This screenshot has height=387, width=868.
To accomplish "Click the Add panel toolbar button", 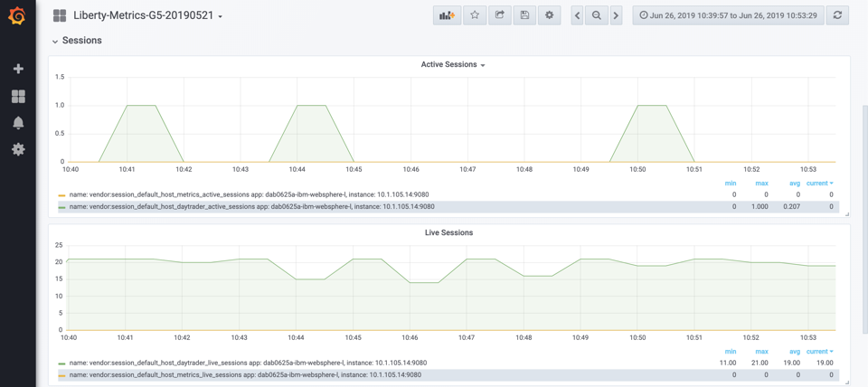I will 447,15.
